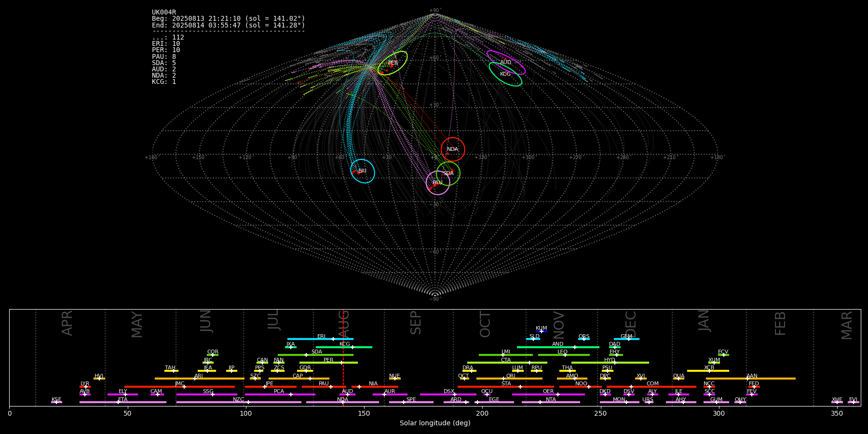
Task: Click the yellow-green PER radiant ellipse on sky map
Action: (x=393, y=63)
